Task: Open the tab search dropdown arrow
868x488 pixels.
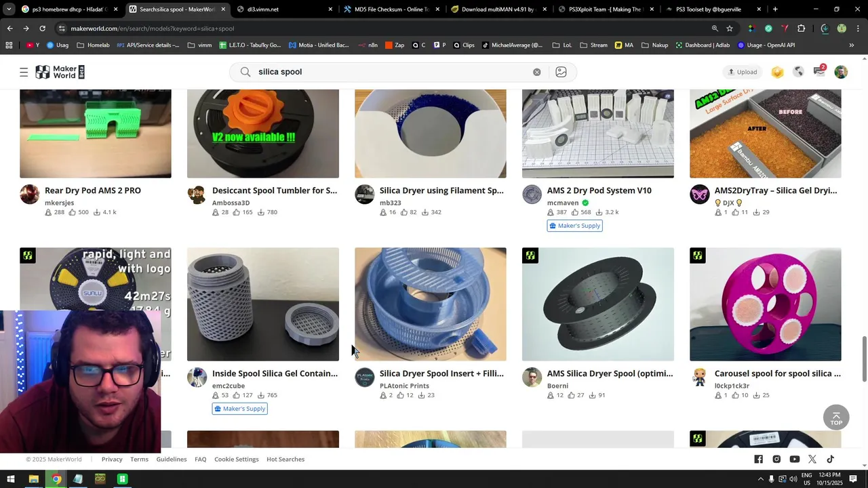Action: point(9,9)
